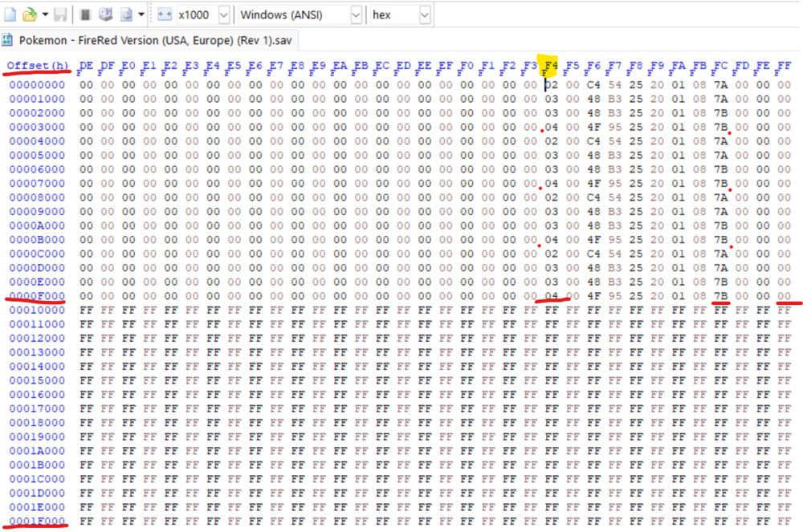Click the New file icon
Image resolution: width=803 pixels, height=532 pixels.
(10, 14)
